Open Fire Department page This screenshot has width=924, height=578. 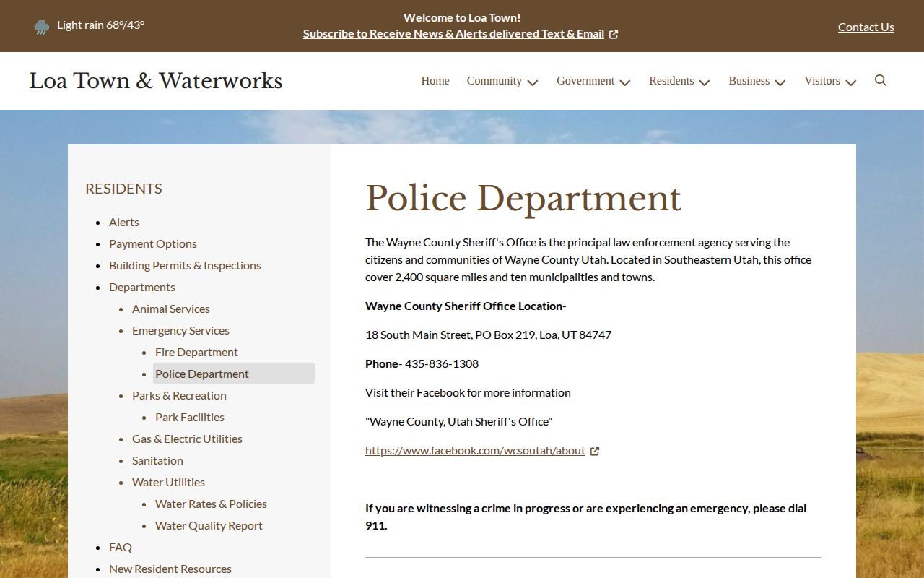tap(196, 352)
